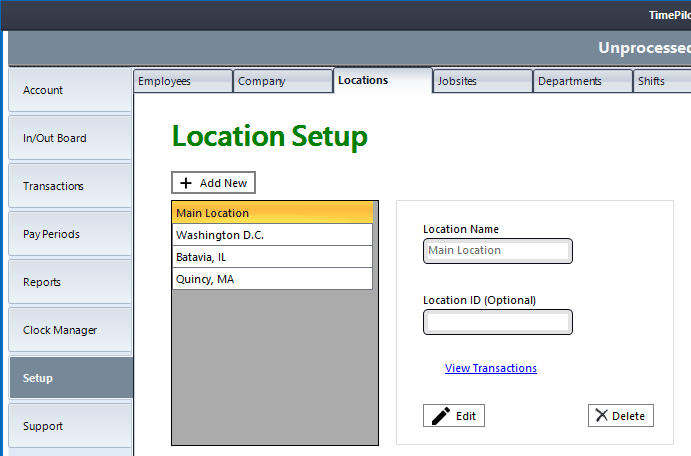This screenshot has width=691, height=456.
Task: Select Washington D.C. in location list
Action: pyautogui.click(x=272, y=235)
